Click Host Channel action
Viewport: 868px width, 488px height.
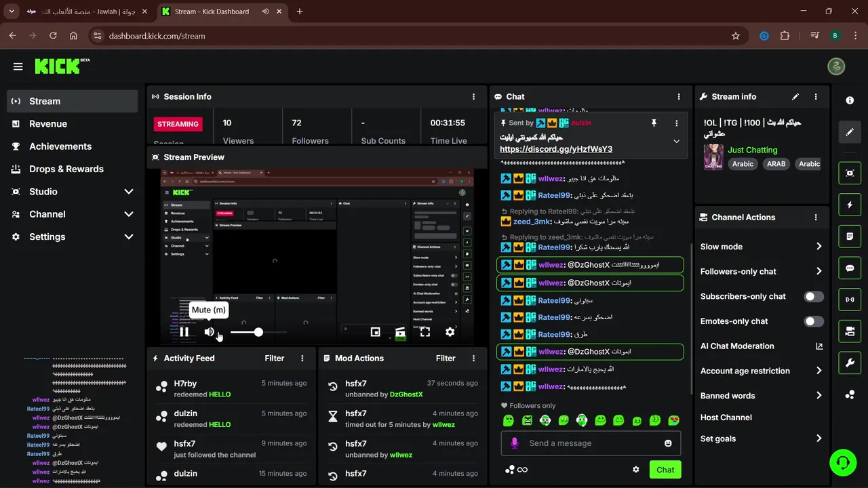click(x=726, y=418)
